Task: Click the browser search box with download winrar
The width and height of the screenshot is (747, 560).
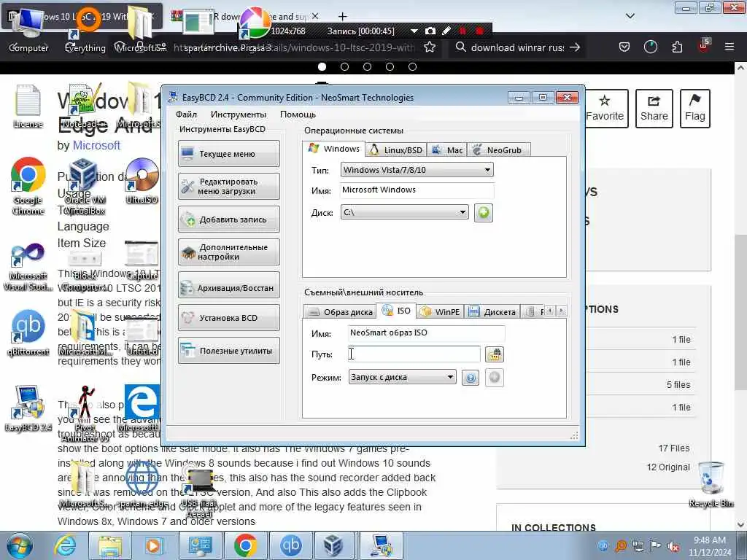Action: tap(517, 47)
